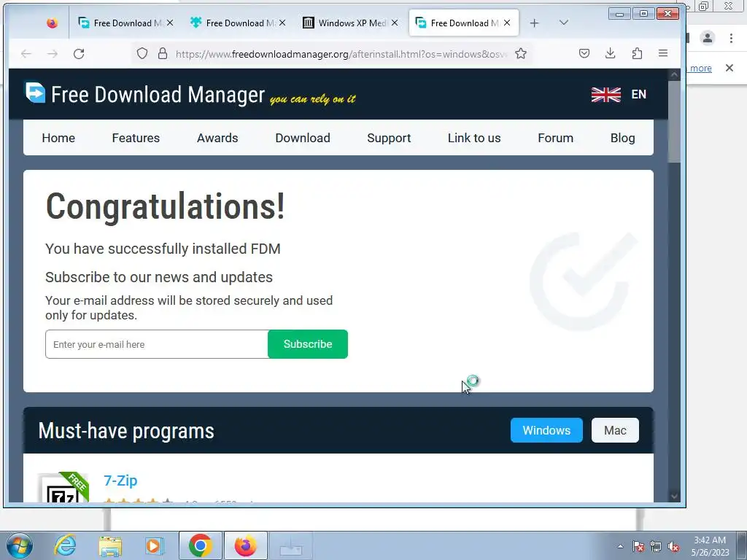Screen dimensions: 747x560
Task: Show hidden system tray icons arrow
Action: point(620,546)
